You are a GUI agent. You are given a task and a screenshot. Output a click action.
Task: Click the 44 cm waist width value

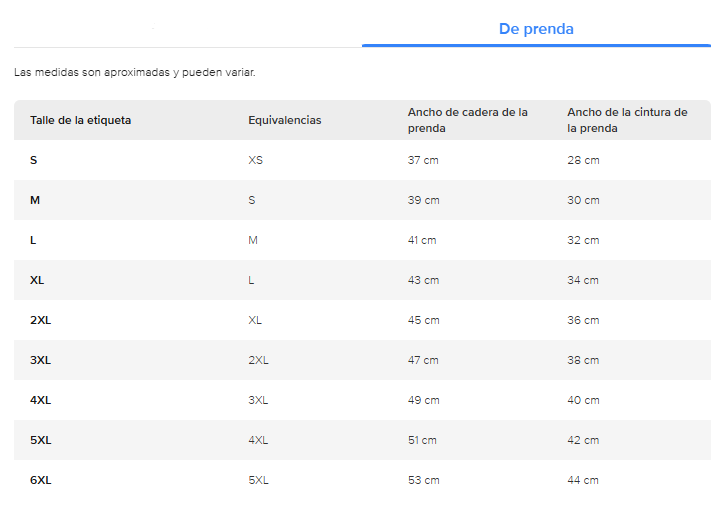pyautogui.click(x=583, y=480)
